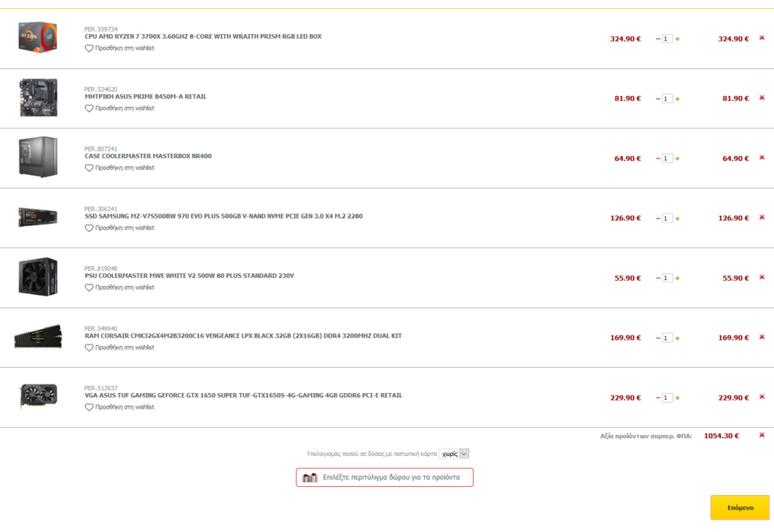The height and width of the screenshot is (532, 774).
Task: Remove the Coolermaster MWE 500W PSU
Action: pos(761,277)
